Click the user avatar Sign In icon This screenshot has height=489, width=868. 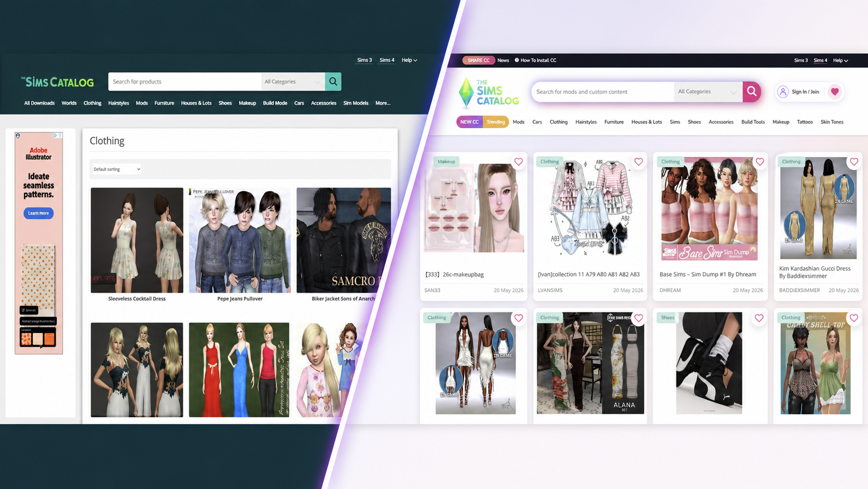(783, 91)
